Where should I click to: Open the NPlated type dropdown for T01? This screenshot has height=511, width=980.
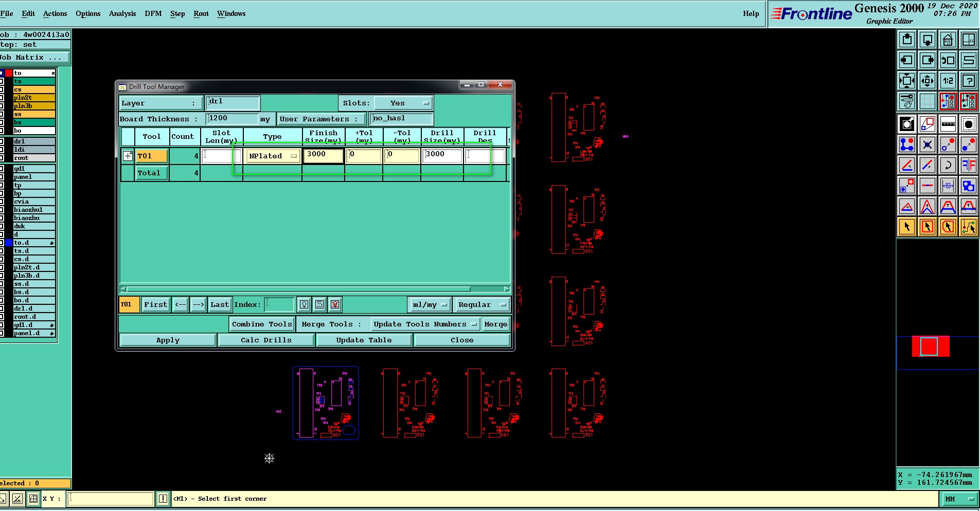(x=273, y=156)
